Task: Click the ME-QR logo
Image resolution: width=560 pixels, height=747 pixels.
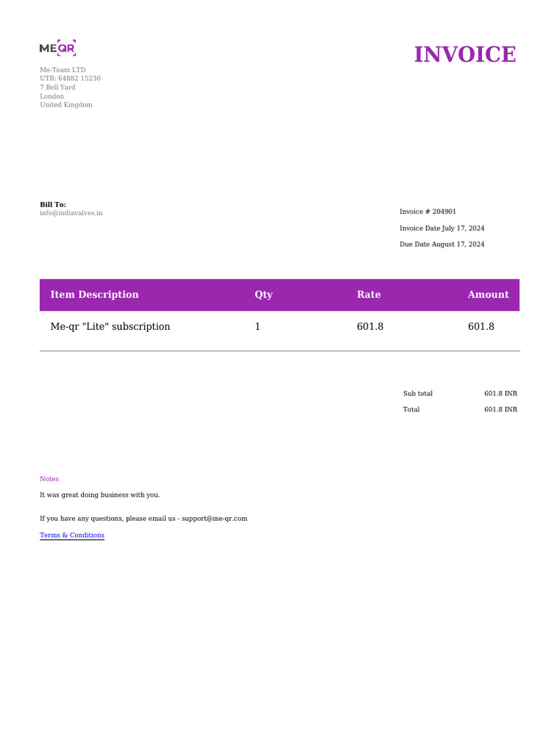Action: 58,47
